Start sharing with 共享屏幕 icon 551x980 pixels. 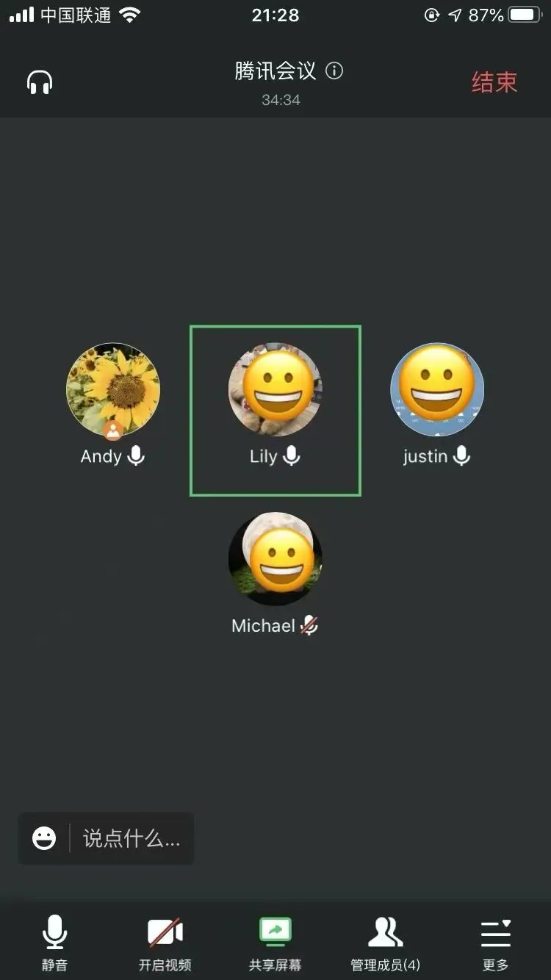[x=275, y=943]
